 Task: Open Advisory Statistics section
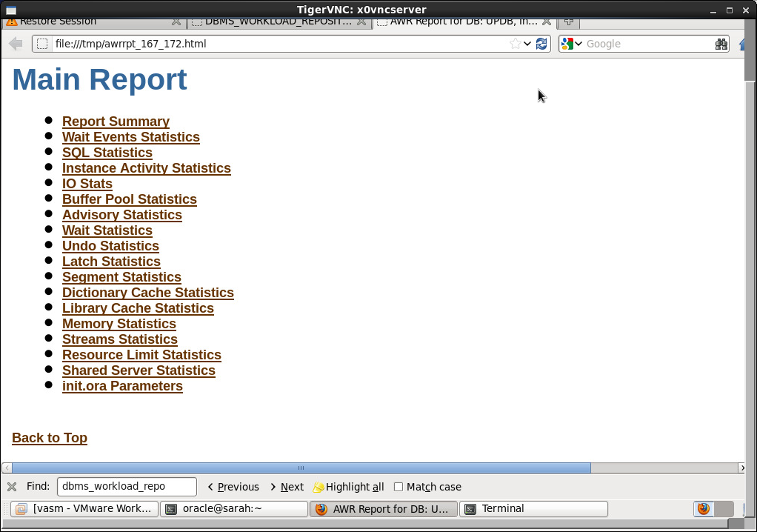[122, 215]
